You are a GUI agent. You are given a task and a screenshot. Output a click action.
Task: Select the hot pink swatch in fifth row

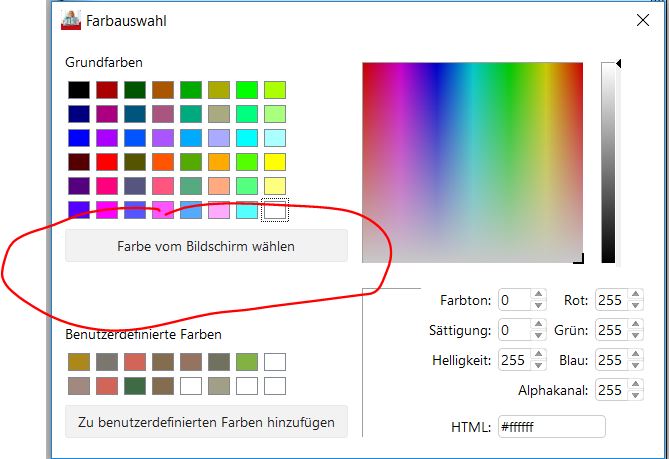pyautogui.click(x=107, y=186)
